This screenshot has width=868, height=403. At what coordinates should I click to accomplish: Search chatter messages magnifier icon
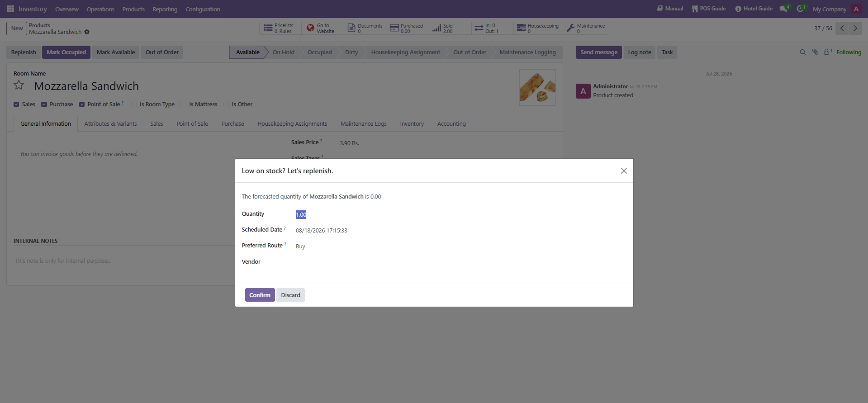pos(802,52)
